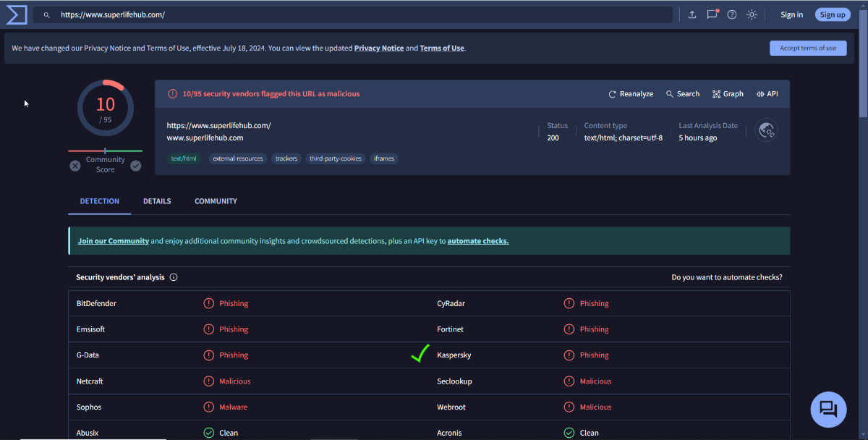Image resolution: width=868 pixels, height=440 pixels.
Task: Open the notifications icon in the header
Action: 712,14
